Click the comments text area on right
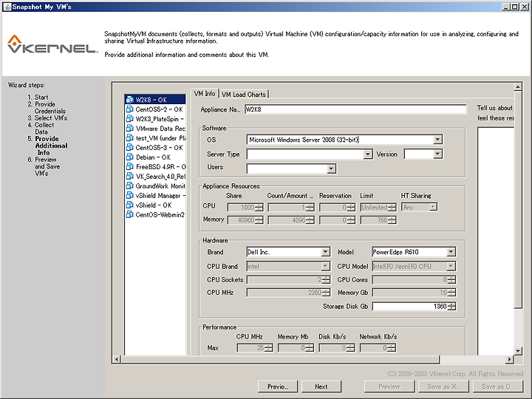The image size is (532, 399). pos(496,241)
